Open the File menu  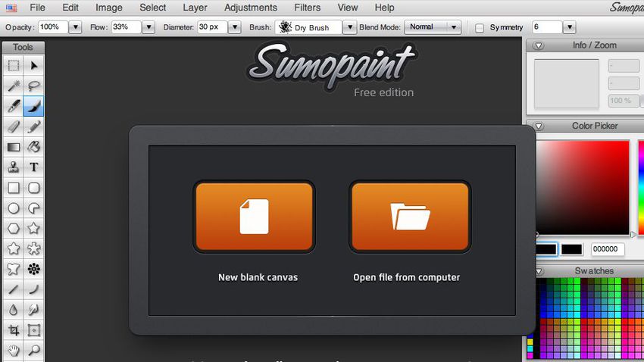(x=37, y=8)
